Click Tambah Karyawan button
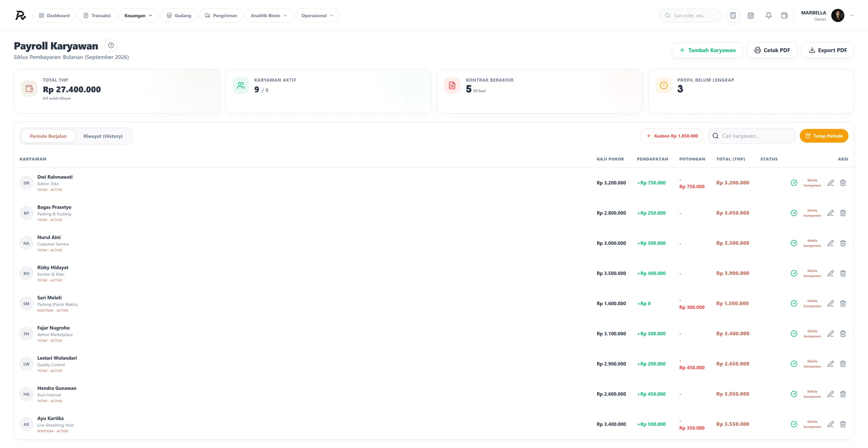The width and height of the screenshot is (868, 448). tap(707, 50)
